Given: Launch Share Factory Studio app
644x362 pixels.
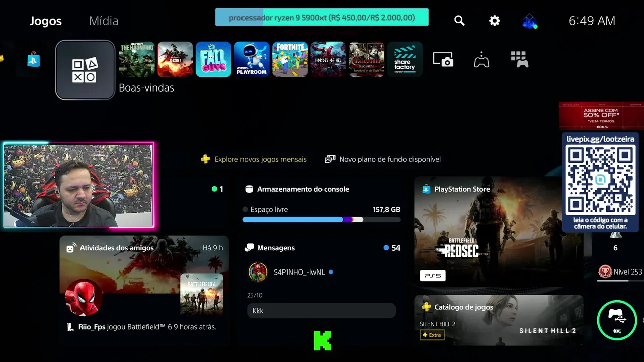Looking at the screenshot, I should (405, 59).
